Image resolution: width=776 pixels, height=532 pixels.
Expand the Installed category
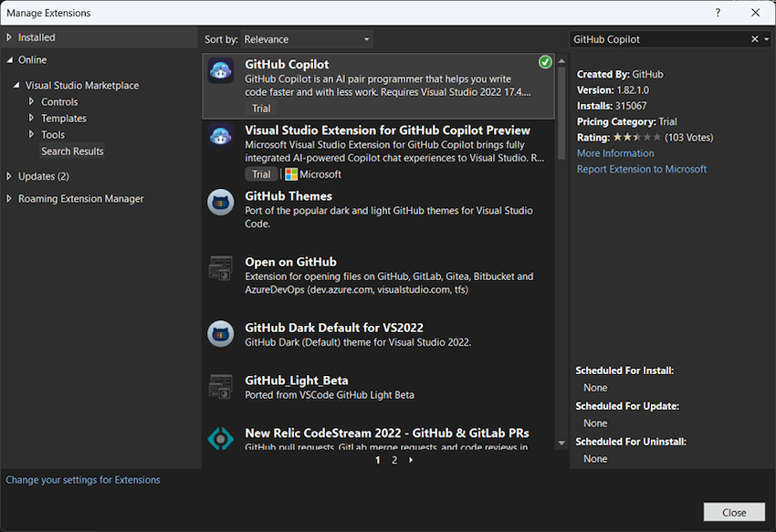click(10, 37)
